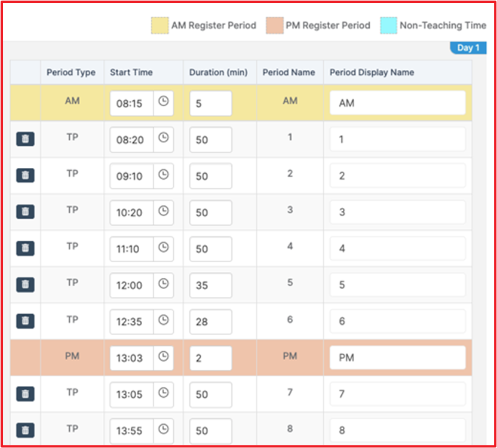Edit the 13:05 start time field
Viewport: 497px width, 448px height.
[131, 395]
